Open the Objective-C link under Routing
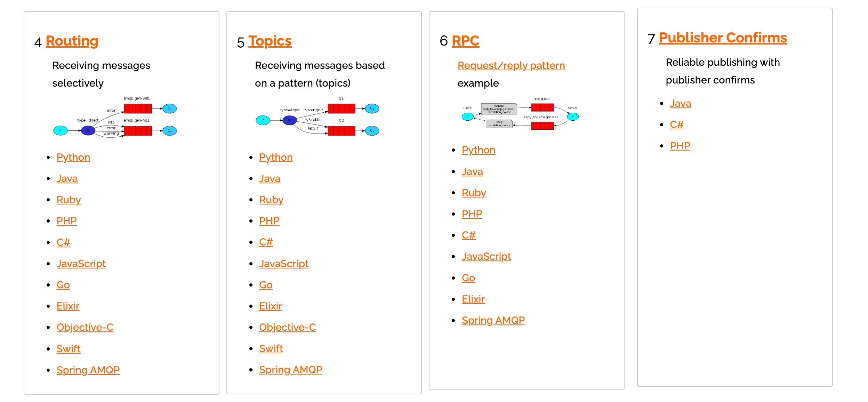This screenshot has width=868, height=402. (85, 327)
